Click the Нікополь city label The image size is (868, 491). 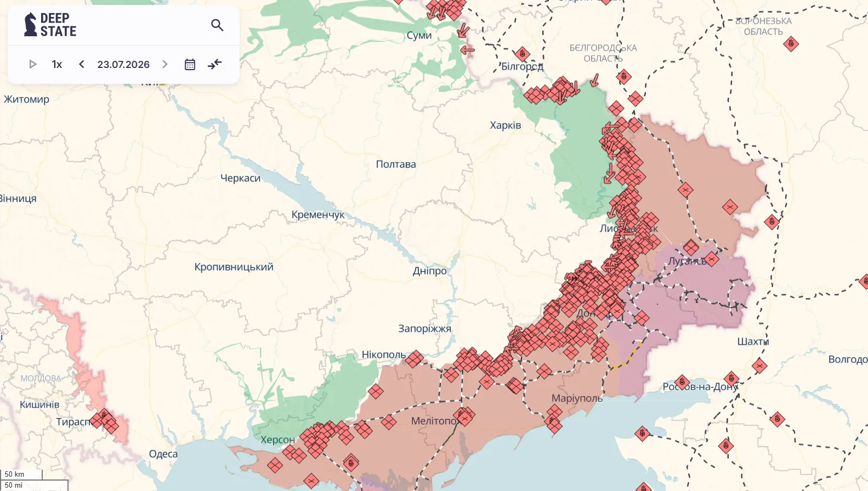[x=384, y=355]
